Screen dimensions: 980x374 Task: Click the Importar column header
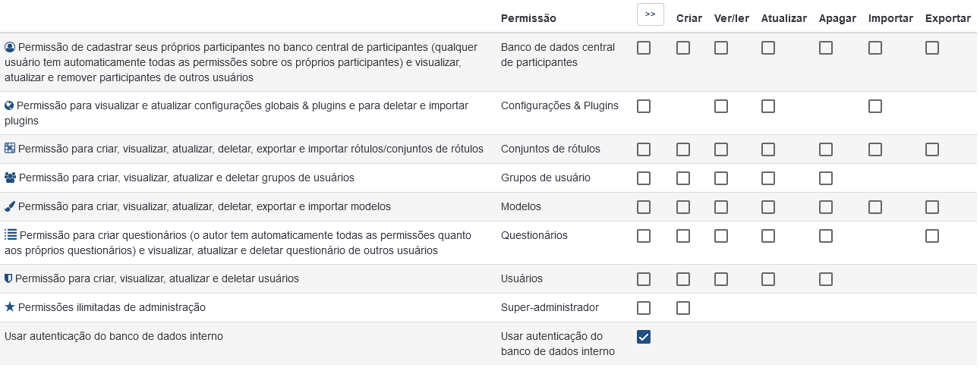pos(890,18)
